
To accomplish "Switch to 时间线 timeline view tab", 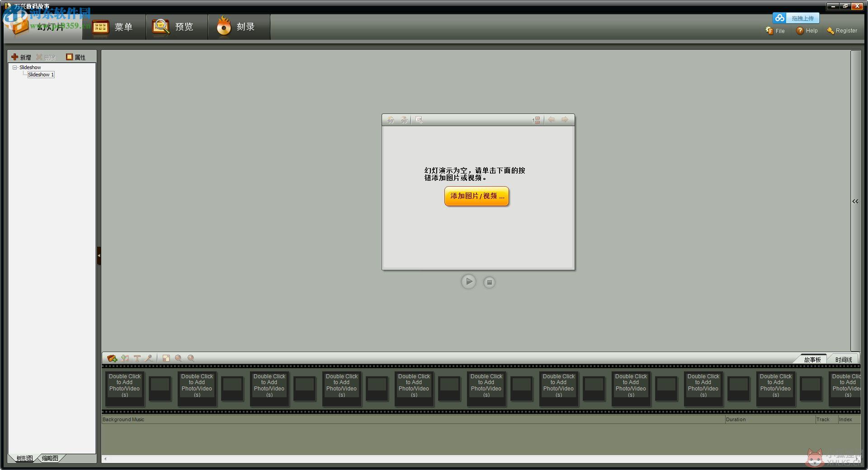I will click(844, 360).
